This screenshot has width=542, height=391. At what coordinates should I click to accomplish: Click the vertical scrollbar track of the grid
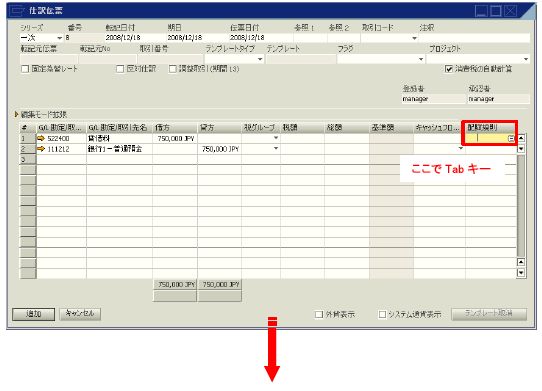click(x=521, y=205)
